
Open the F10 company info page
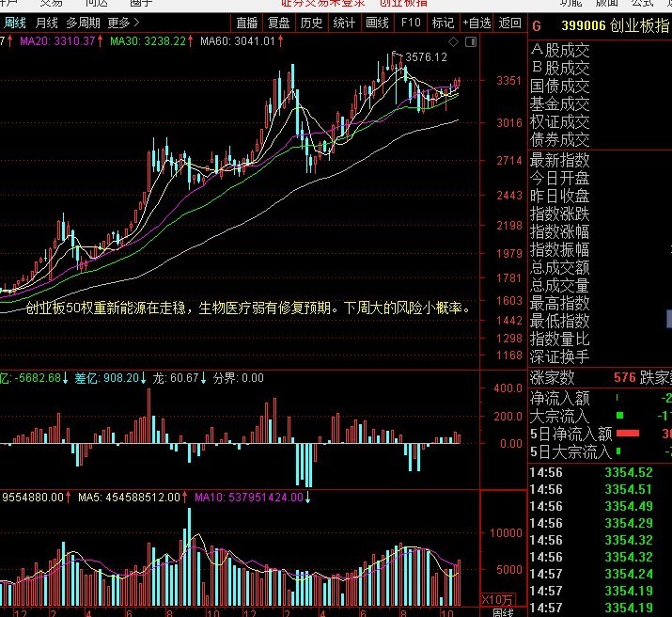coord(411,23)
